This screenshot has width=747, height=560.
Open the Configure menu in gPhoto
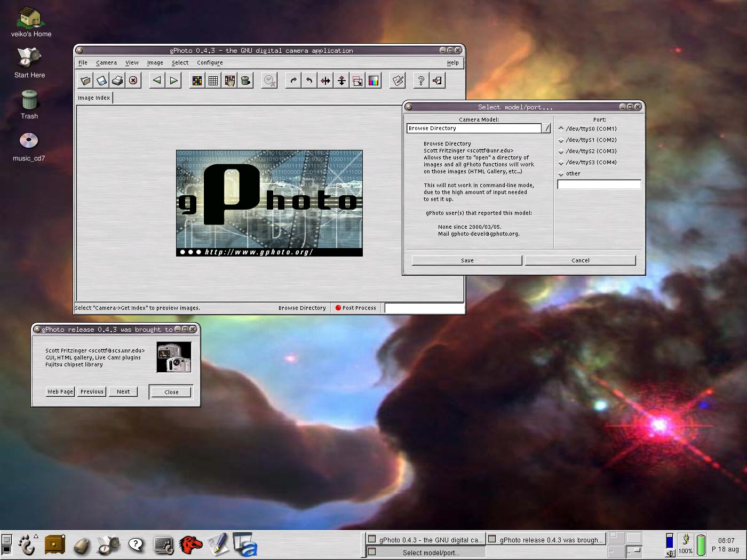(210, 62)
